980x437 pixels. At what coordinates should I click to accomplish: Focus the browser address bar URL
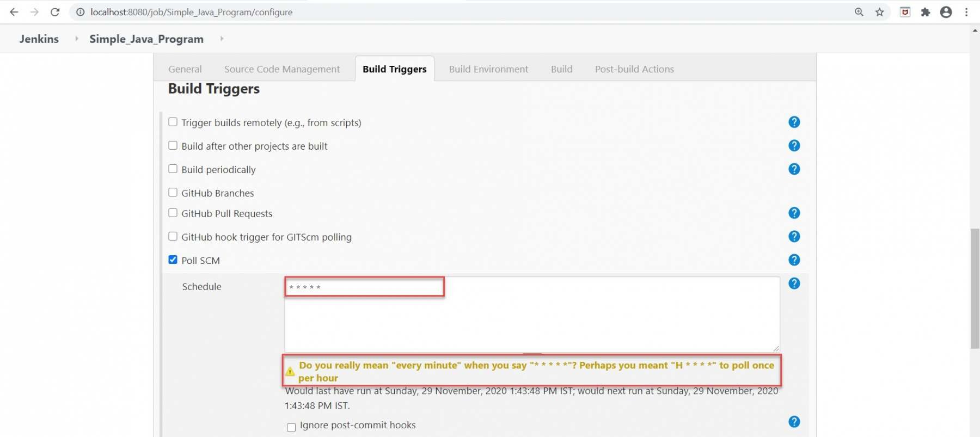pyautogui.click(x=192, y=12)
